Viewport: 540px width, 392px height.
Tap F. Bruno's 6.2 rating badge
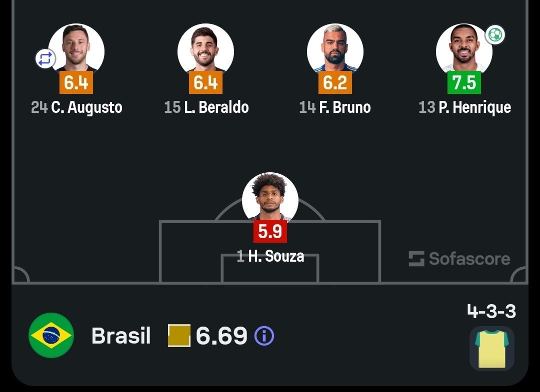pyautogui.click(x=335, y=83)
